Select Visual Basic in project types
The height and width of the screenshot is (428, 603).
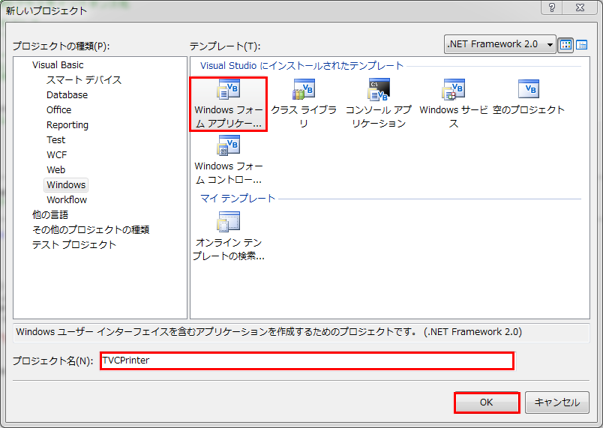[x=58, y=65]
